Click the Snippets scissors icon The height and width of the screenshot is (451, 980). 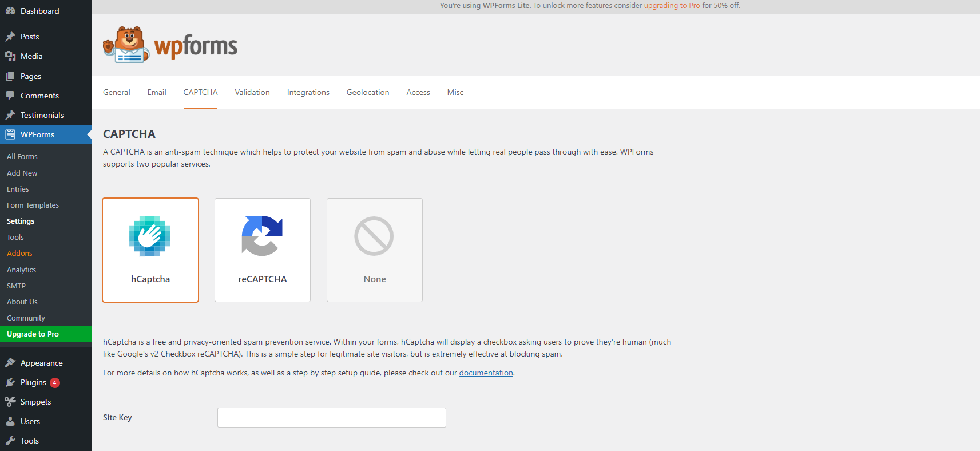(x=10, y=402)
